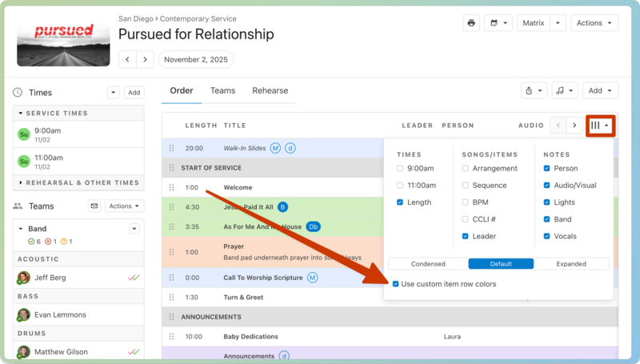This screenshot has width=640, height=364.
Task: Go to previous plan arrow
Action: click(x=127, y=59)
